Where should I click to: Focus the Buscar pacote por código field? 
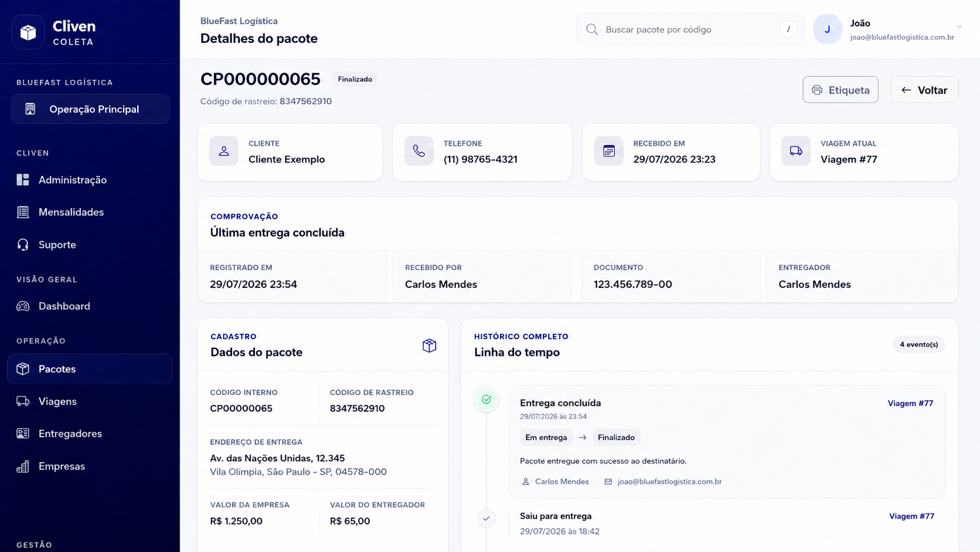(x=690, y=29)
